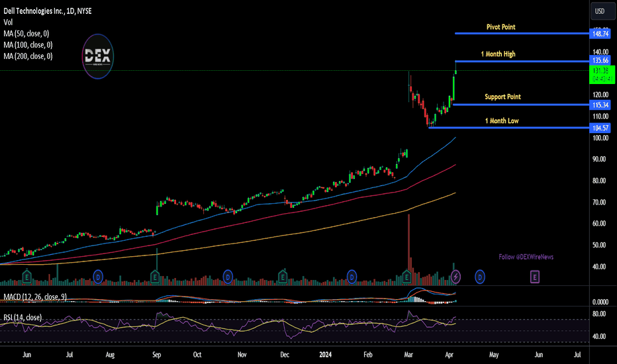Click the May label on the time axis

(494, 355)
